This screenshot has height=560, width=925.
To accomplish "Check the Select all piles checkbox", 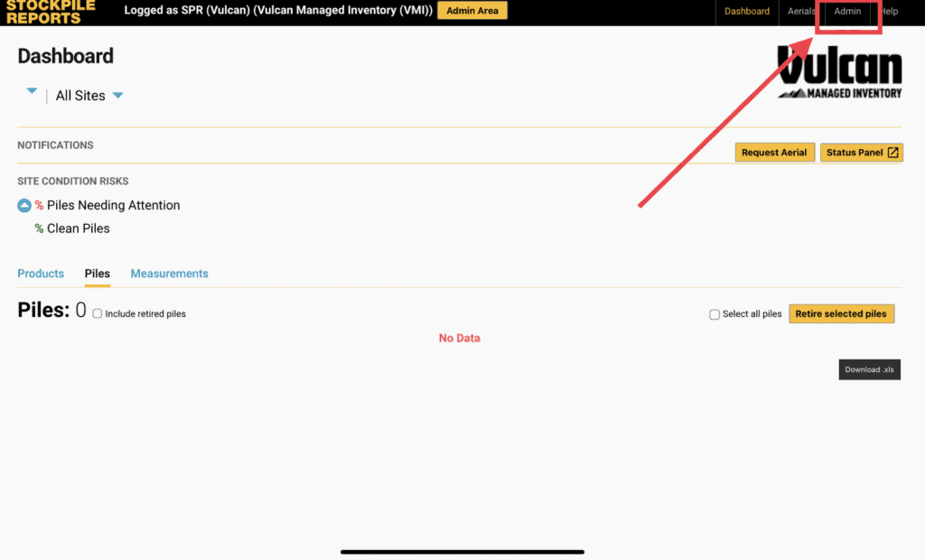I will pyautogui.click(x=715, y=314).
